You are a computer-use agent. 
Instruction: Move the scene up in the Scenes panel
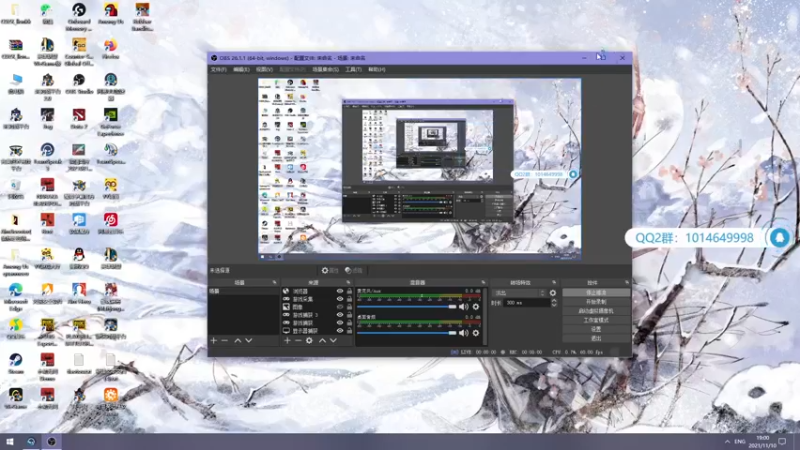pos(238,340)
